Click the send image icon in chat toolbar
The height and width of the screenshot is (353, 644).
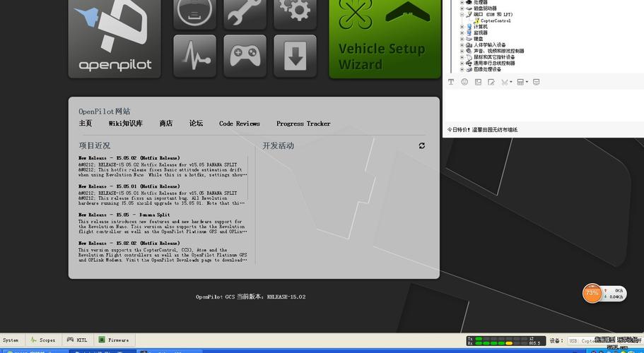coord(478,82)
